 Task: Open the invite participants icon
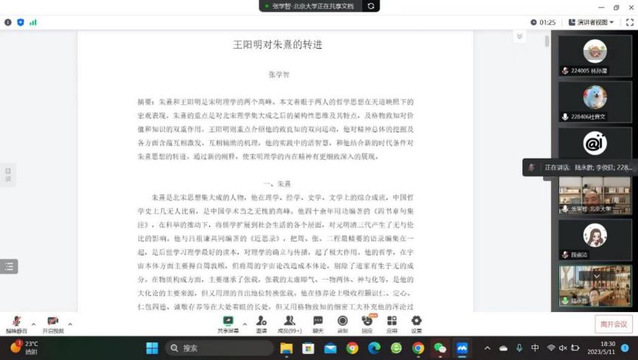tap(261, 324)
